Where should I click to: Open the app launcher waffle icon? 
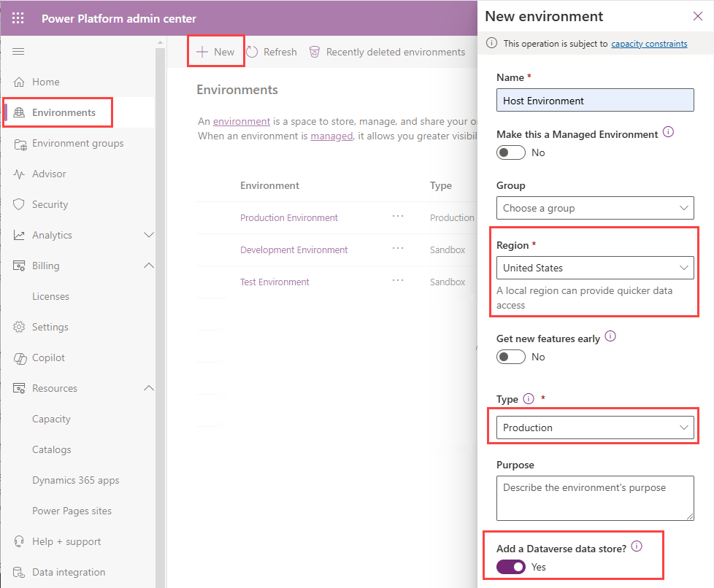(x=18, y=18)
